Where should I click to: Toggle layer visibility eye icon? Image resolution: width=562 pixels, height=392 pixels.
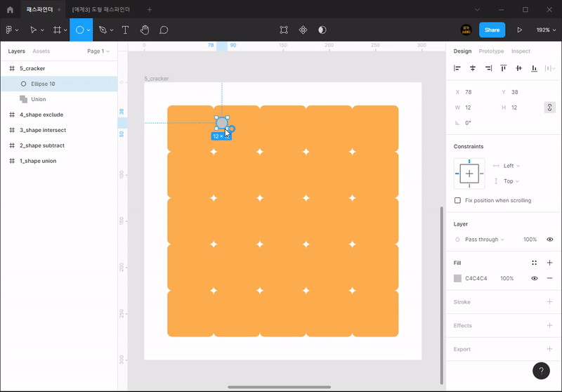click(x=549, y=240)
